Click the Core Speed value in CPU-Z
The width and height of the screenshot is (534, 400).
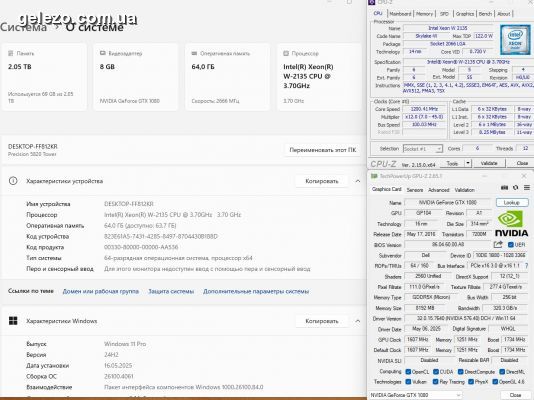click(x=424, y=109)
